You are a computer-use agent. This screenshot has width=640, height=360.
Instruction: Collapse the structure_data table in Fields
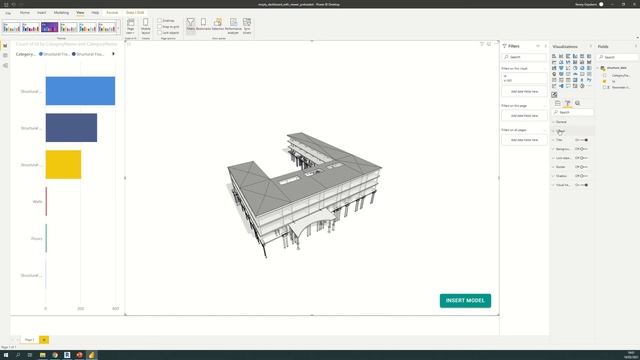[x=599, y=68]
